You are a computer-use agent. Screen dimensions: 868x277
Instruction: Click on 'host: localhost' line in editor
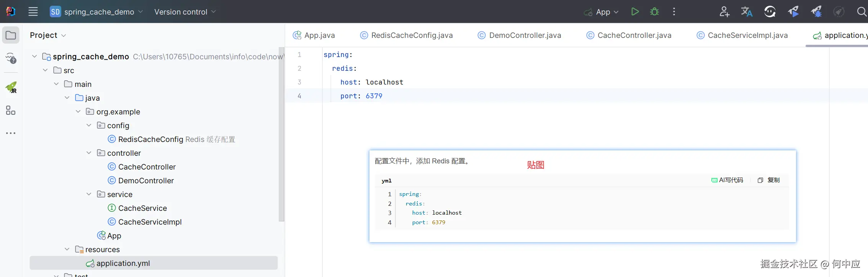tap(371, 82)
